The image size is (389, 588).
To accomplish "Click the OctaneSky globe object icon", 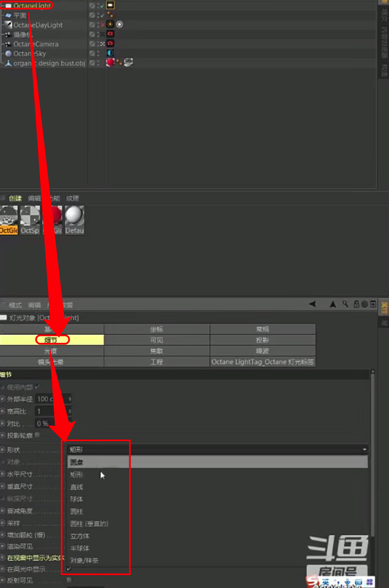I will (x=9, y=53).
